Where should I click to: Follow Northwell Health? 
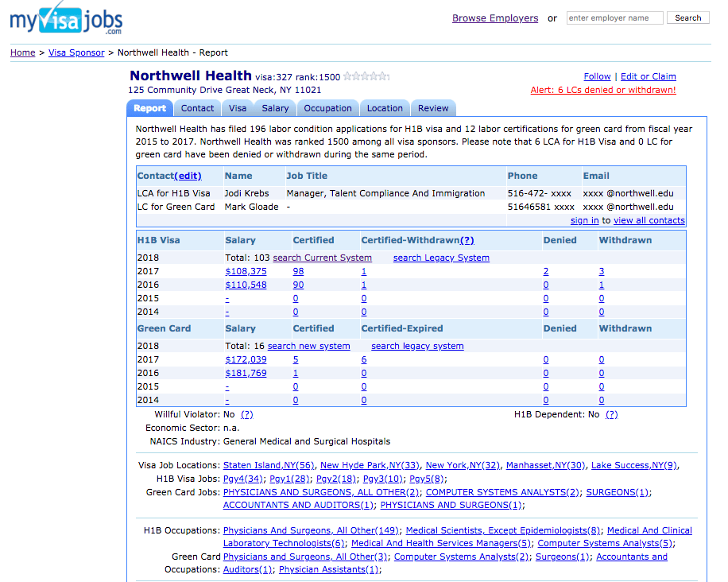tap(597, 76)
